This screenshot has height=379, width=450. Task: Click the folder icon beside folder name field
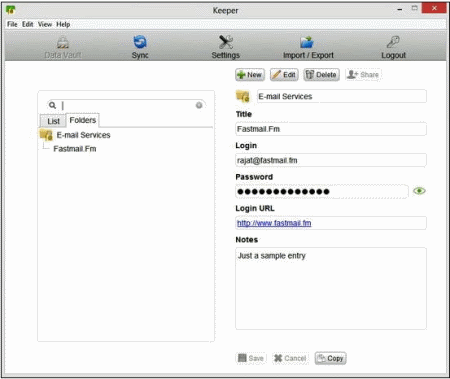pyautogui.click(x=243, y=96)
